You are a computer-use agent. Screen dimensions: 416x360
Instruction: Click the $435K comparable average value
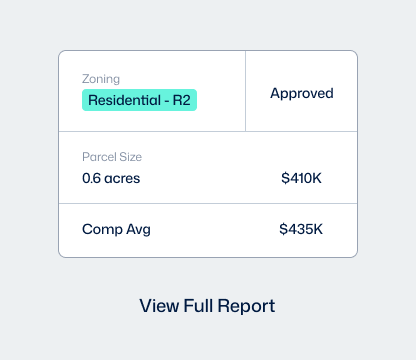coord(301,229)
